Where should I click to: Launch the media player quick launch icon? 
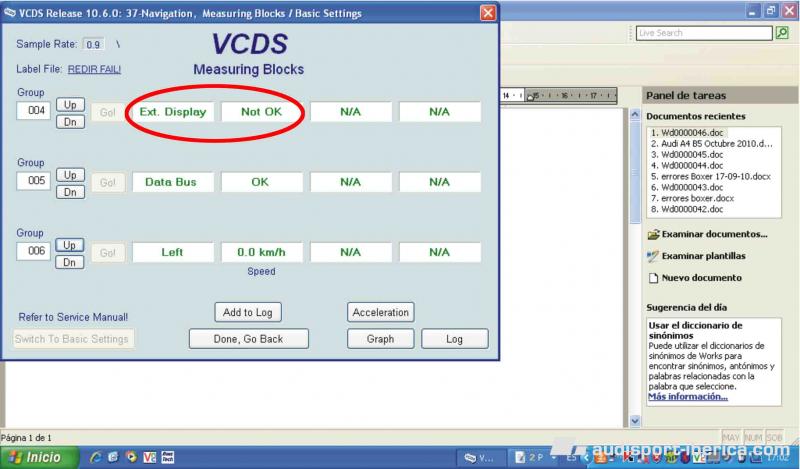132,457
